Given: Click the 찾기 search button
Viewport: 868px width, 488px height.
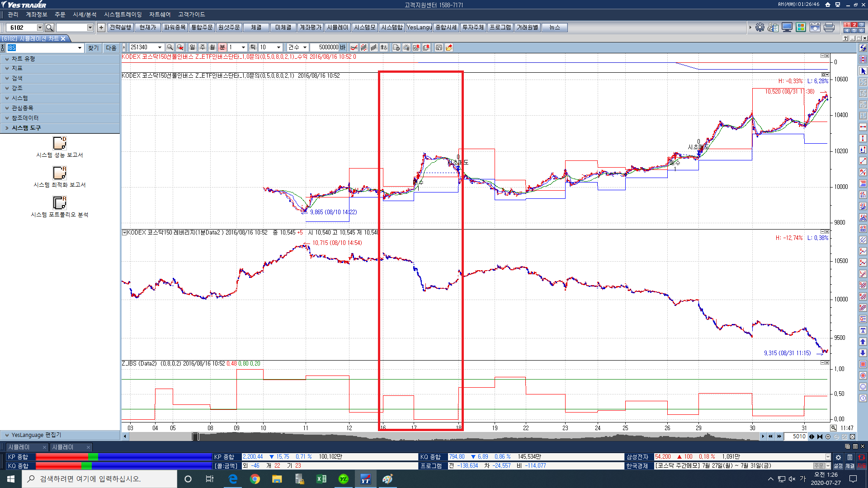Looking at the screenshot, I should [93, 48].
